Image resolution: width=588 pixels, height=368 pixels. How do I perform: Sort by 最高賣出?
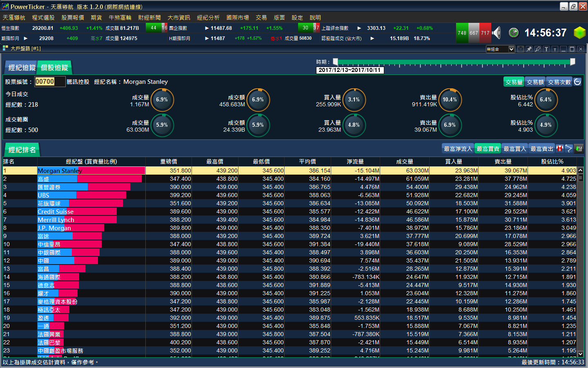542,149
